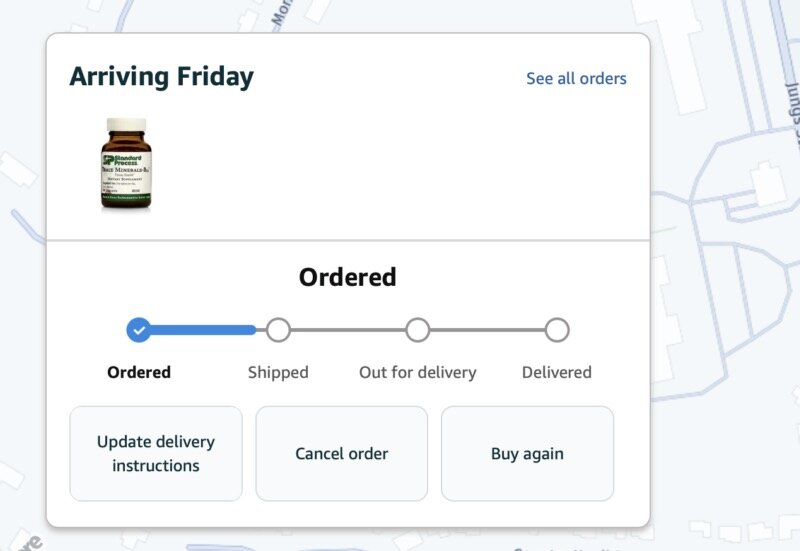800x551 pixels.
Task: Click the Delivered text label
Action: [x=557, y=372]
